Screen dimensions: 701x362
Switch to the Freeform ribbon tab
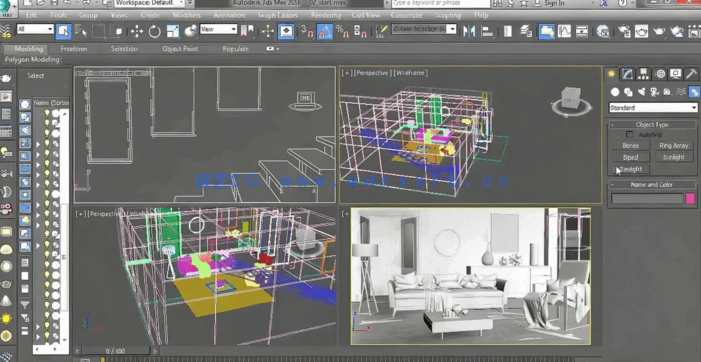tap(74, 49)
